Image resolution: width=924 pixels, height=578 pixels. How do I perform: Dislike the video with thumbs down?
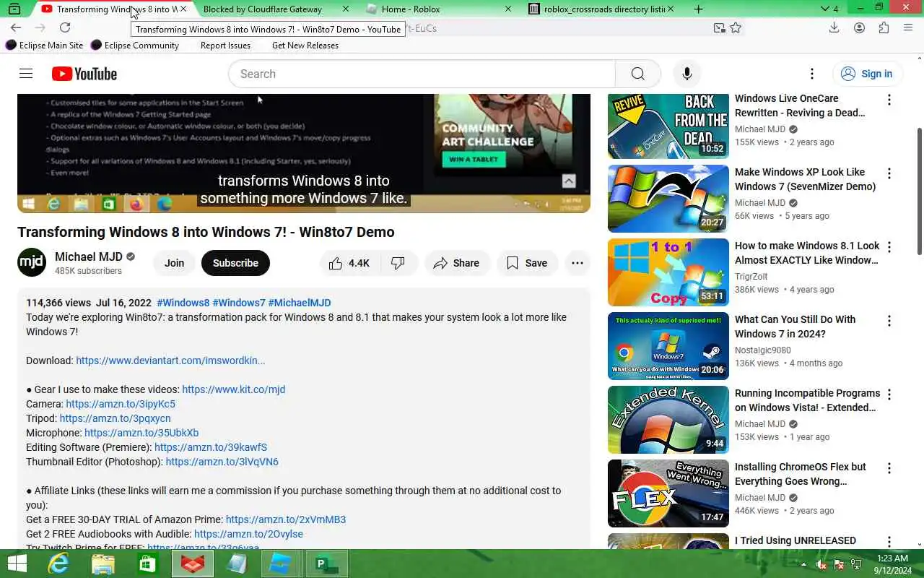click(398, 263)
